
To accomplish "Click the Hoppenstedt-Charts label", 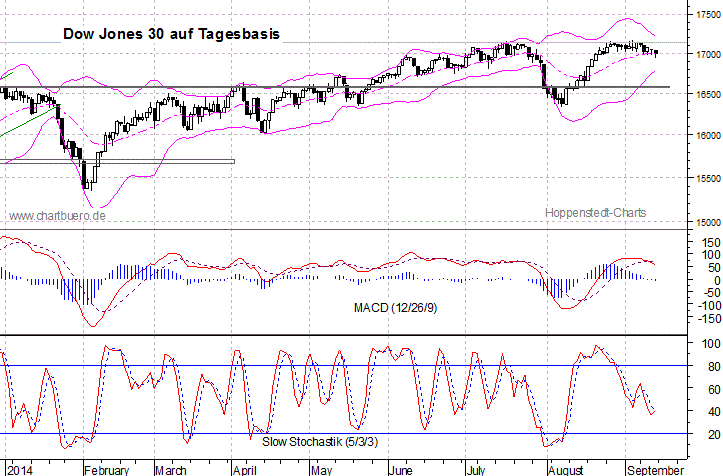I will (595, 213).
